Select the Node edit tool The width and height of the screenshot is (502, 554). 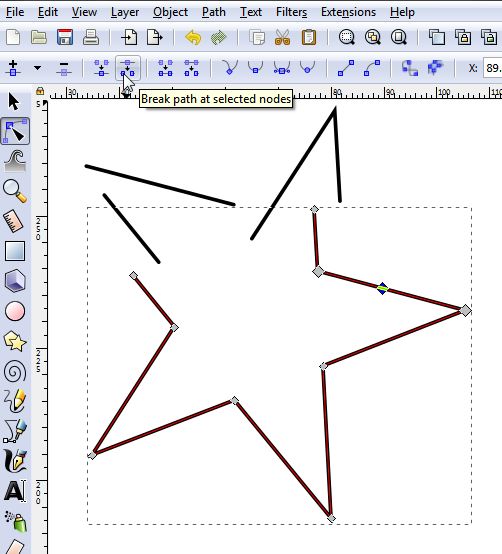[x=15, y=131]
